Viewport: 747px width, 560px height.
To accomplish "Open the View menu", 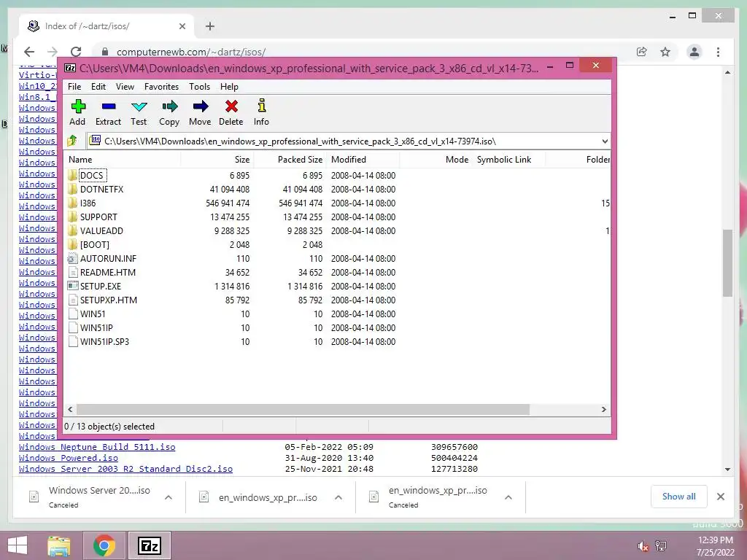I will click(x=125, y=87).
